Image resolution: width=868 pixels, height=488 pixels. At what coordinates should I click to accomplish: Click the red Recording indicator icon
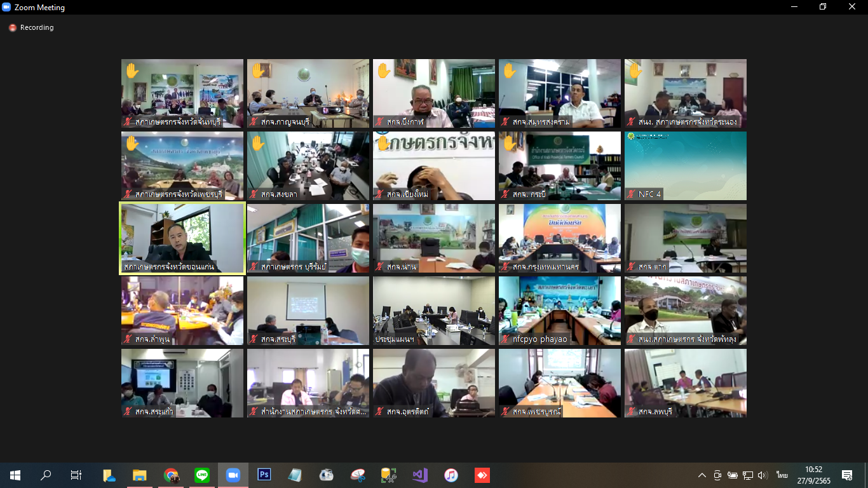coord(12,28)
